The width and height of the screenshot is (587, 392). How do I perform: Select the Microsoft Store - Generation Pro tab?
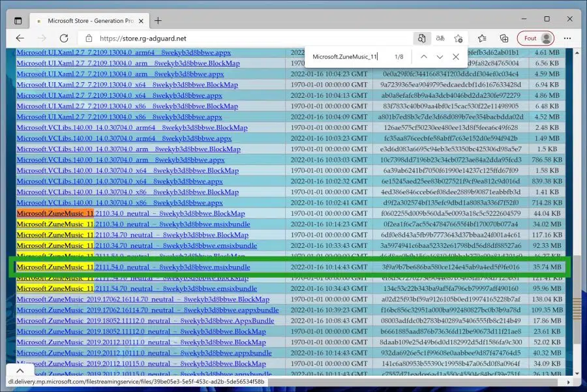click(90, 21)
